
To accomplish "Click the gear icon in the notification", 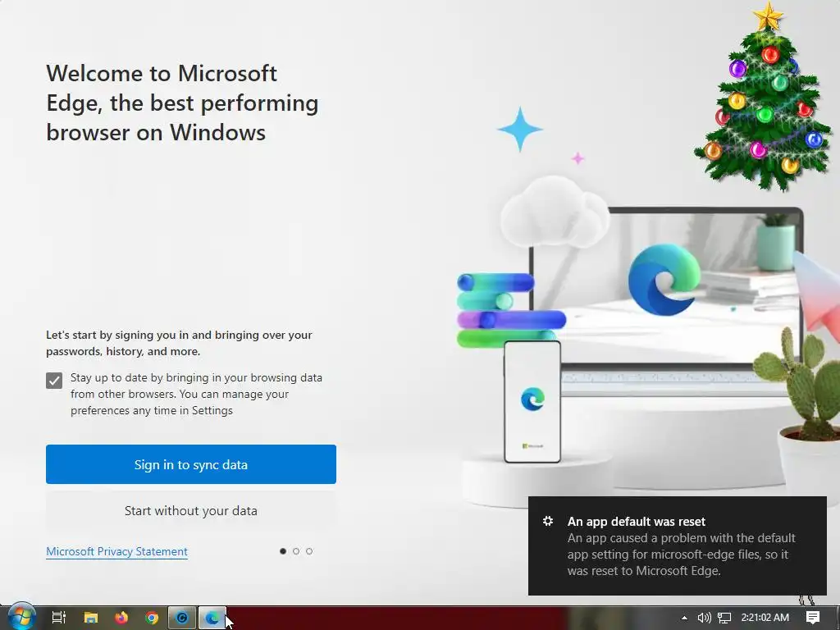I will 547,521.
